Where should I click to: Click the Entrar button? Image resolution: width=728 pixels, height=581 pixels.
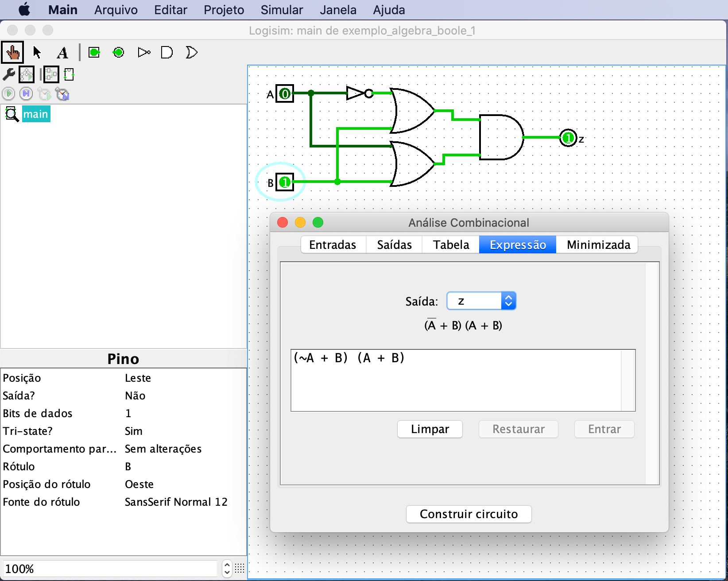click(604, 429)
